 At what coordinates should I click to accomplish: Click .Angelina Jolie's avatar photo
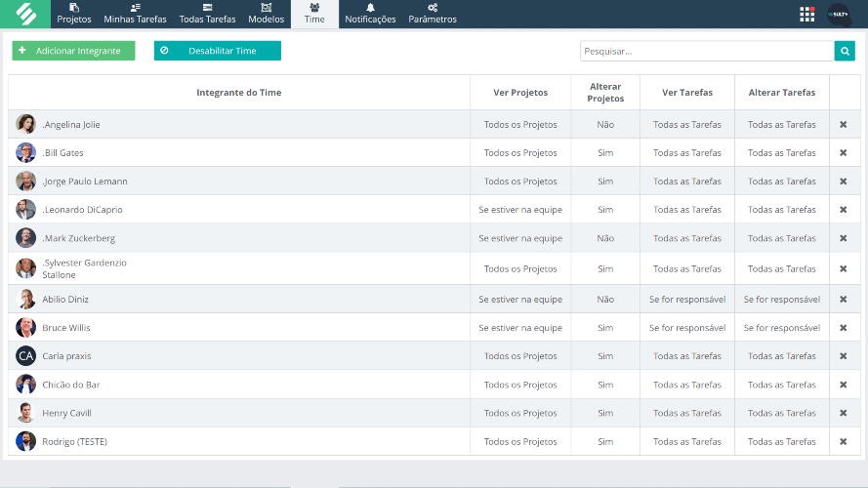click(25, 125)
